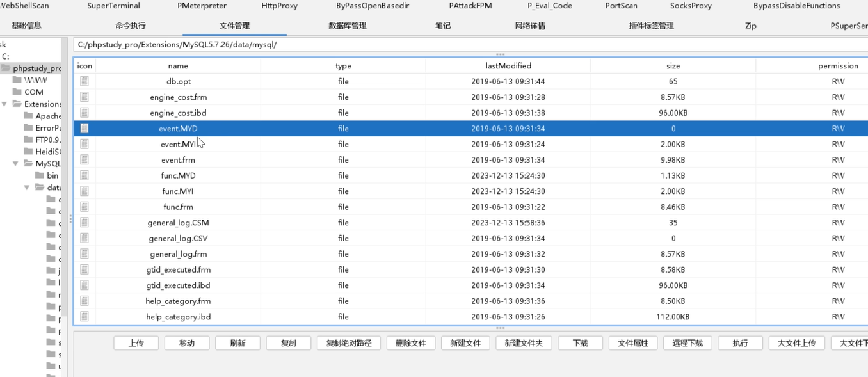Image resolution: width=868 pixels, height=377 pixels.
Task: Click the directory path input field
Action: (x=448, y=45)
